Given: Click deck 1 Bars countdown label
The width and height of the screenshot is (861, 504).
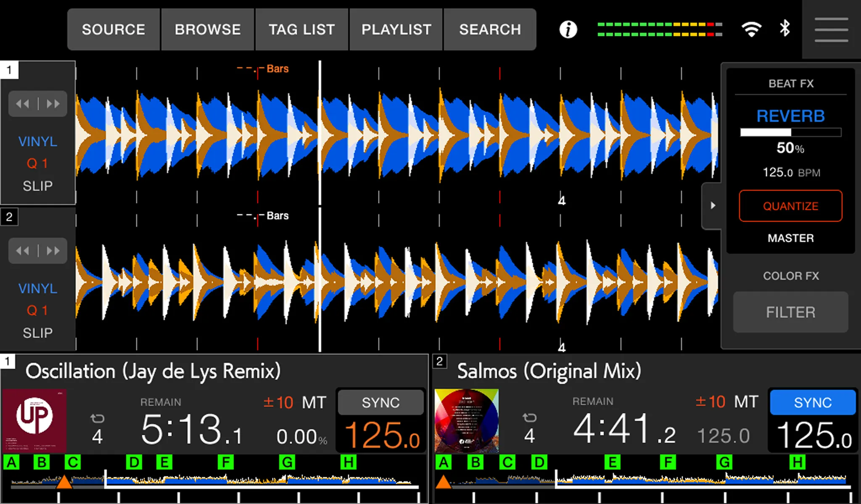Looking at the screenshot, I should coord(263,69).
